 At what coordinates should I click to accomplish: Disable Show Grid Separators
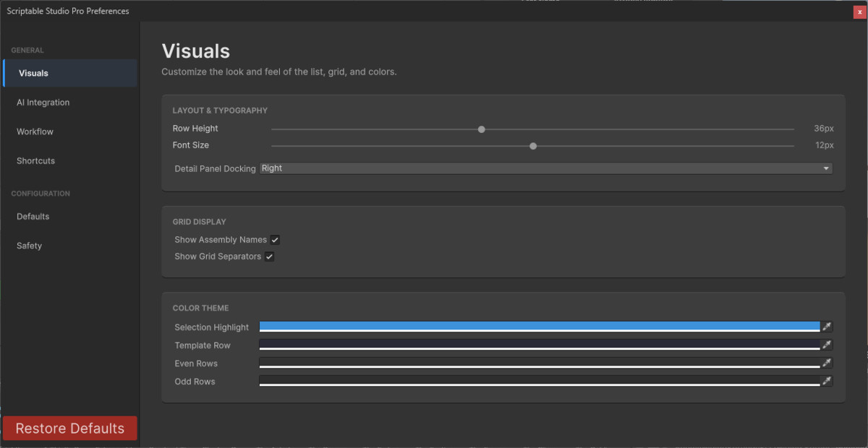click(x=269, y=256)
